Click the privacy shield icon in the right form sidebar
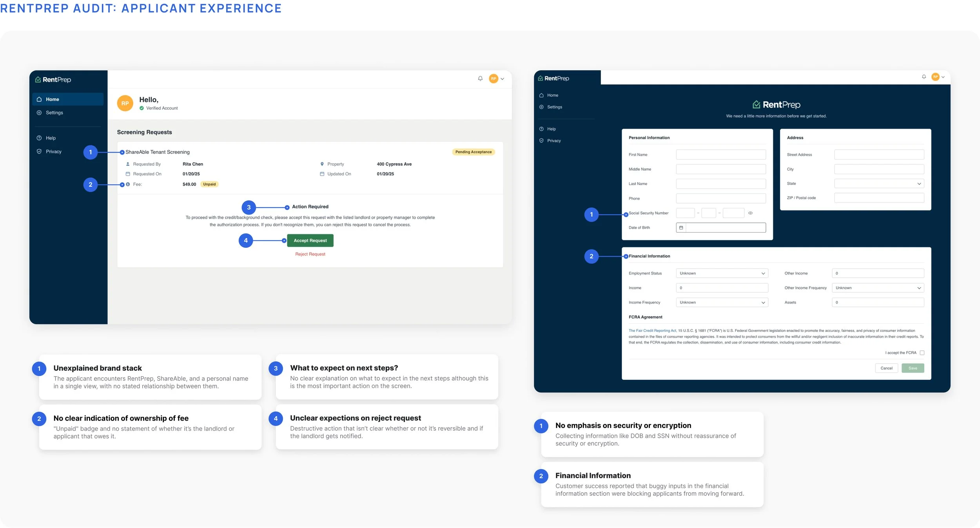The width and height of the screenshot is (980, 528). coord(541,141)
